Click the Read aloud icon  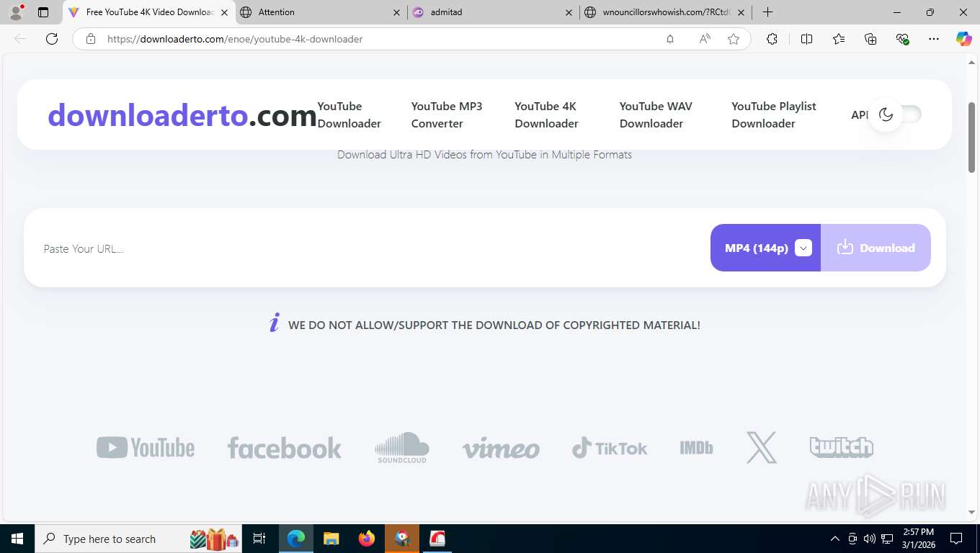pos(705,39)
